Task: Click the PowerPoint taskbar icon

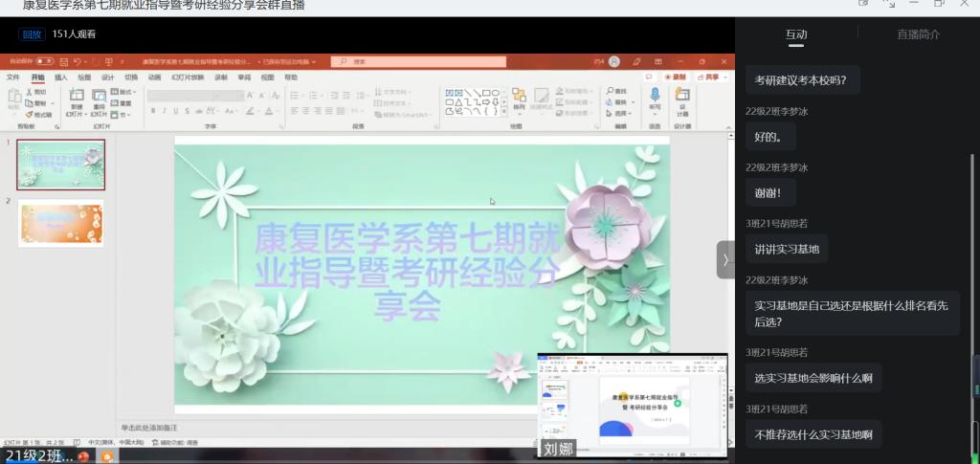Action: [x=83, y=456]
